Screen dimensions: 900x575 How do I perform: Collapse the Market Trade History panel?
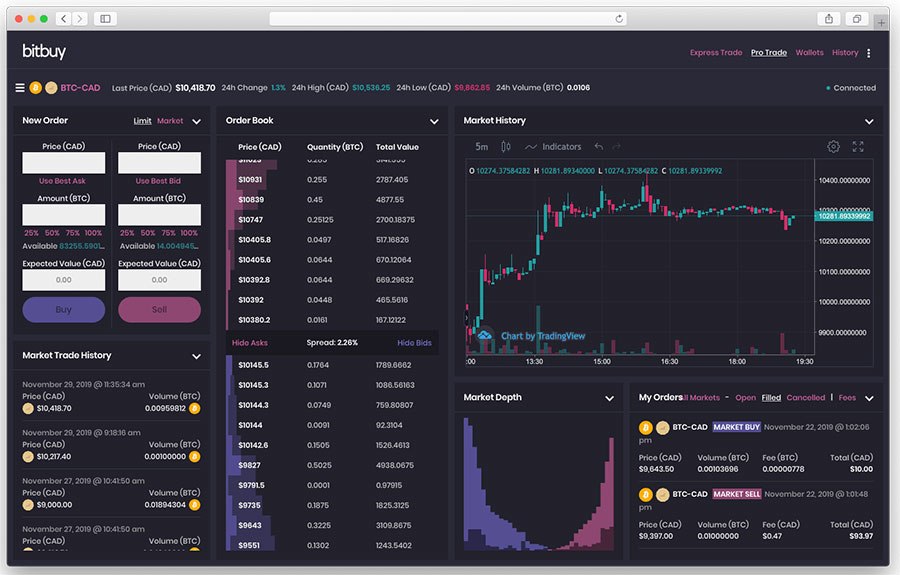pos(196,356)
